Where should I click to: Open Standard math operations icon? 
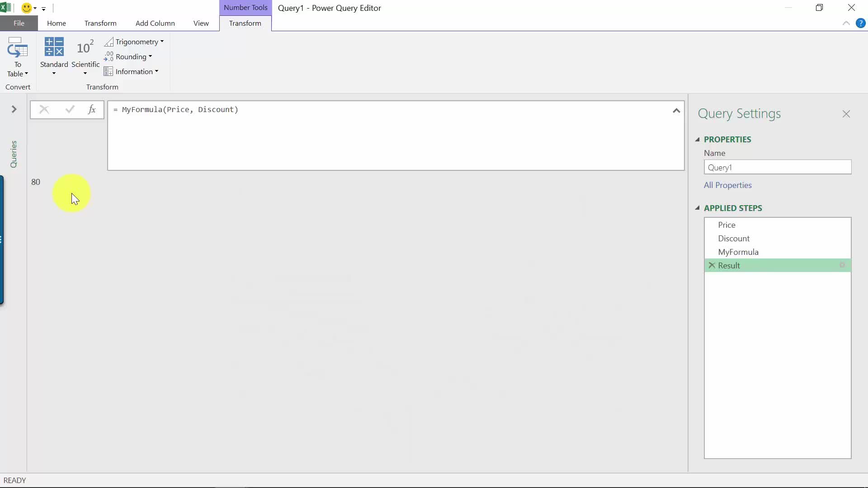54,47
